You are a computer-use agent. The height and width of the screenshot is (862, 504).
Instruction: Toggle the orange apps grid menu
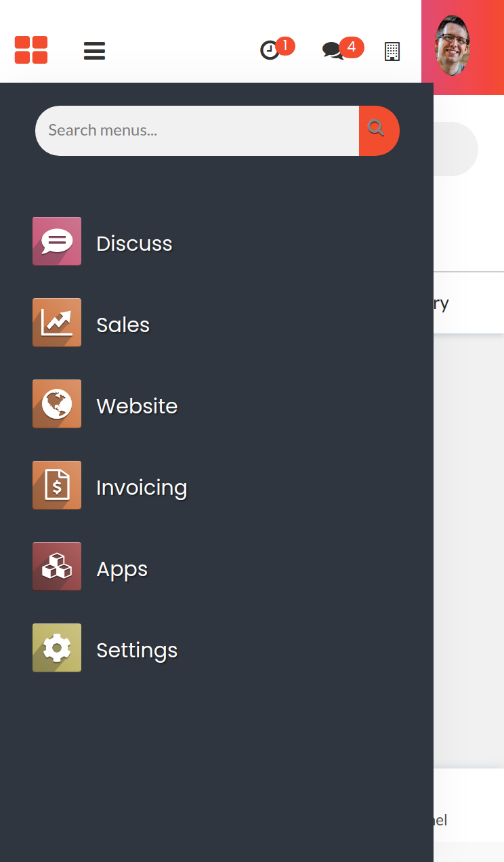[x=31, y=50]
